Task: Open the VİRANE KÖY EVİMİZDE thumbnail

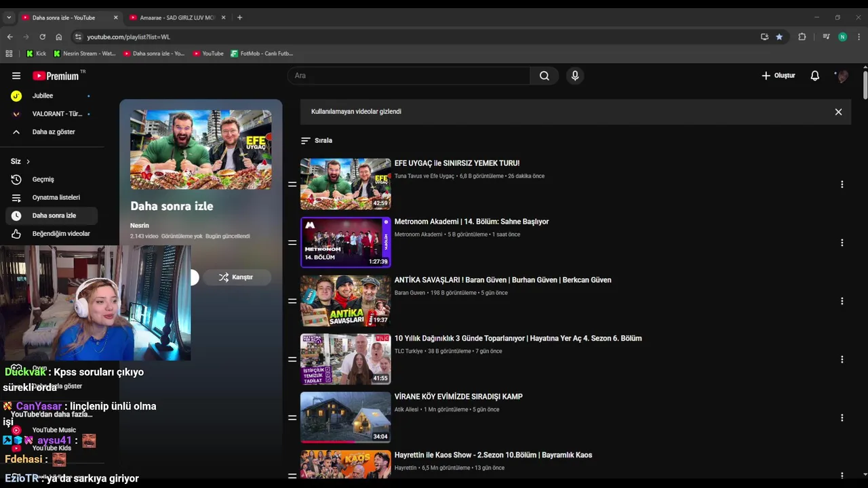Action: 346,417
